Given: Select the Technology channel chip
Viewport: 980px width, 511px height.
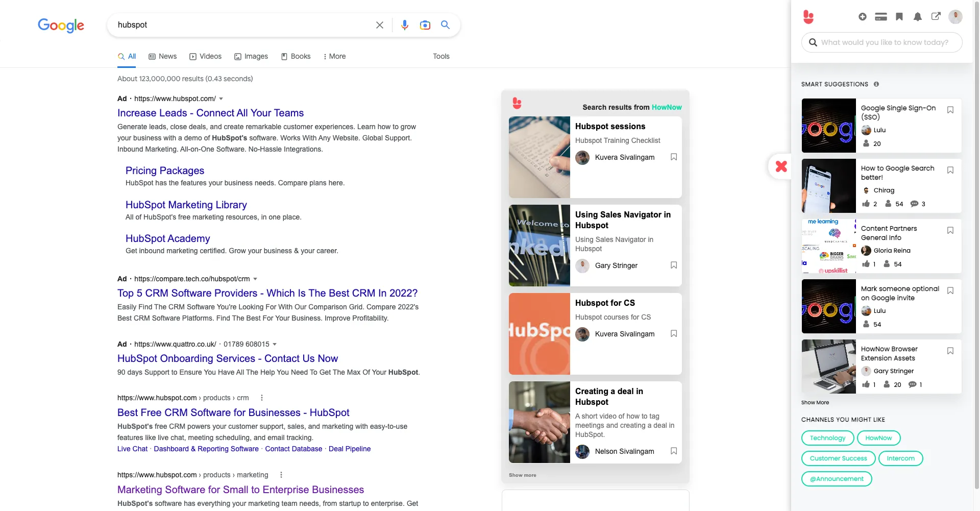Looking at the screenshot, I should 827,438.
